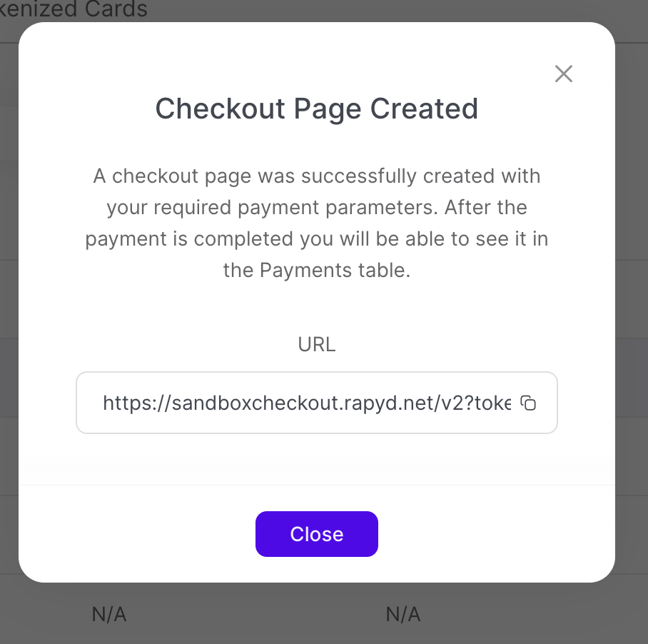Focus the checkout URL text field
The width and height of the screenshot is (648, 644).
pyautogui.click(x=307, y=403)
